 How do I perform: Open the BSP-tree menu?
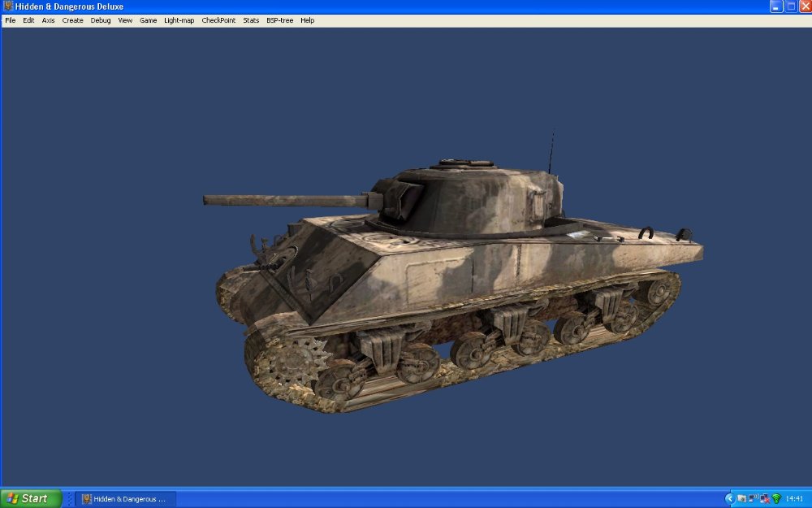point(279,20)
